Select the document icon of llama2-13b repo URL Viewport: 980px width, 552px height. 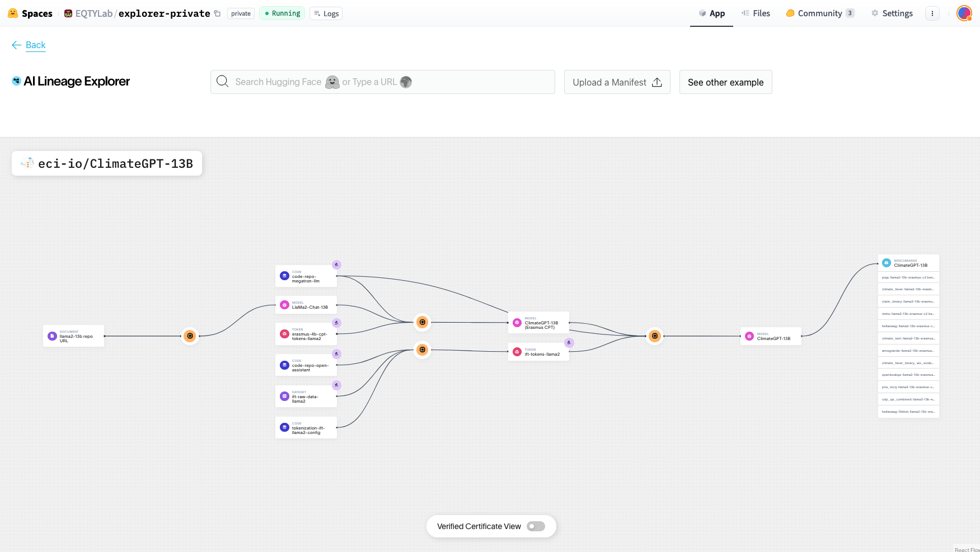coord(52,336)
